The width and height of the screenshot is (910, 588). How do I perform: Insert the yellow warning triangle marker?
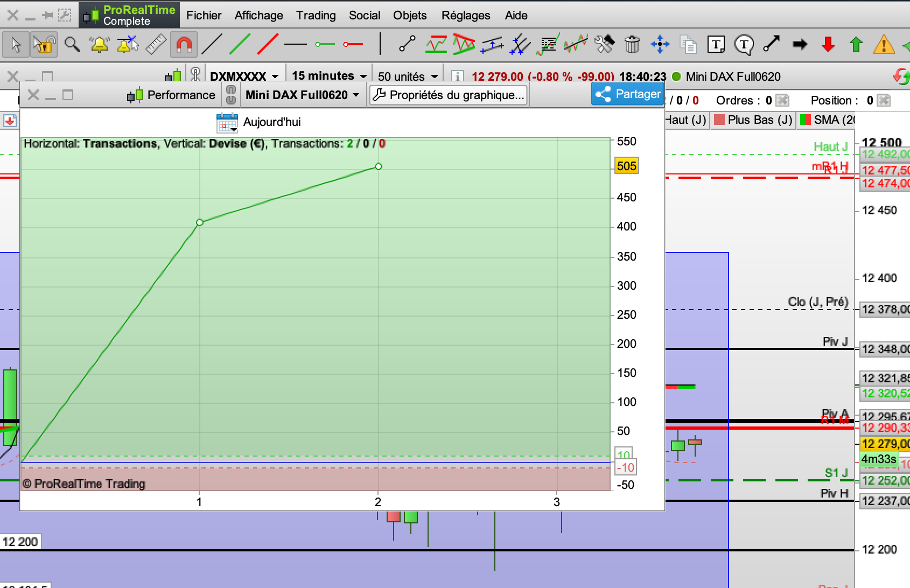tap(884, 44)
